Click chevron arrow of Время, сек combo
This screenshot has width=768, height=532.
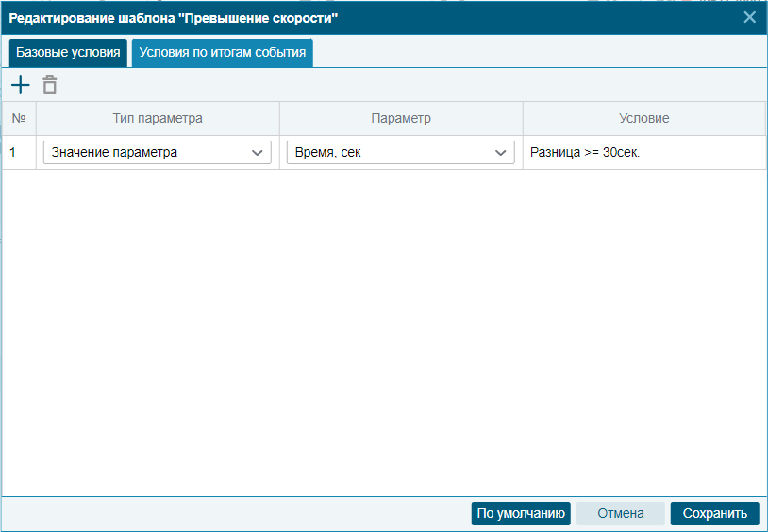tap(500, 153)
